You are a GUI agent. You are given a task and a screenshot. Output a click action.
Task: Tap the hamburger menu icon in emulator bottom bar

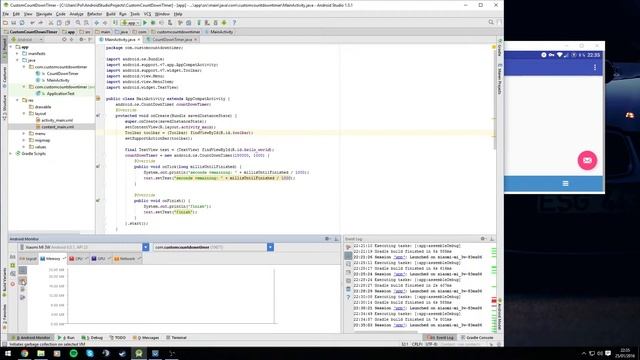[565, 183]
